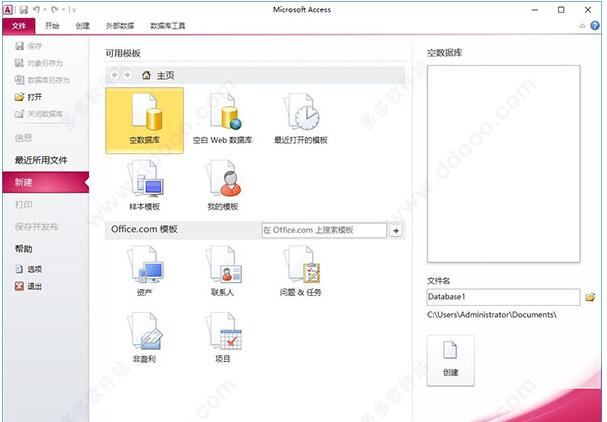Click the home 主页 icon in template navigation
Screen dimensions: 607x422
146,75
